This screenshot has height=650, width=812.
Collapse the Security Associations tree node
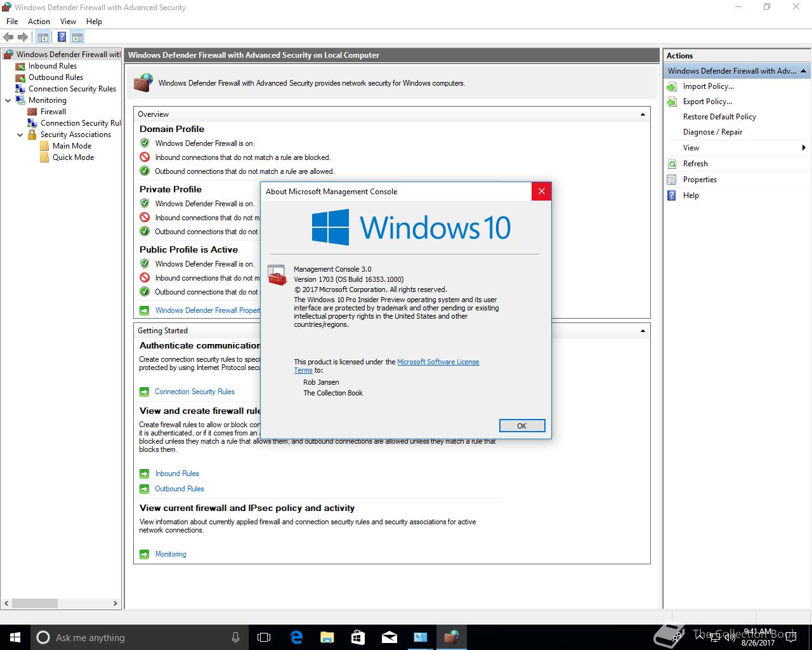tap(20, 135)
